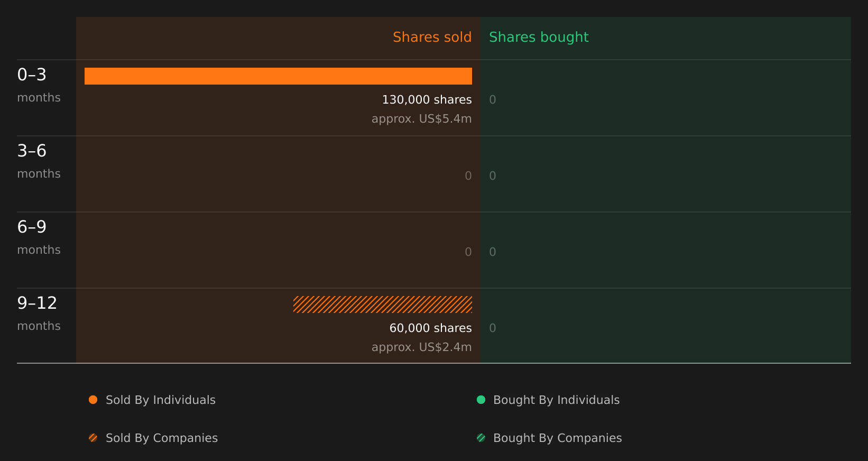Select the "130,000 shares" value
The width and height of the screenshot is (868, 461).
427,100
